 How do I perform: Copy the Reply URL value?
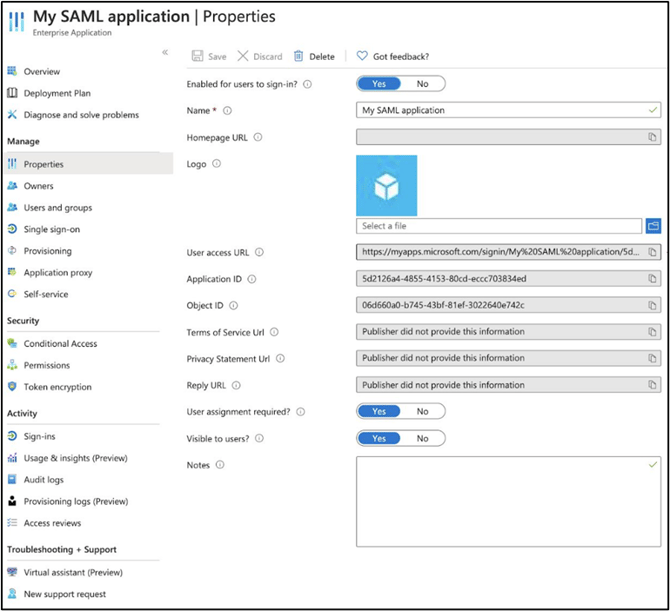click(652, 385)
